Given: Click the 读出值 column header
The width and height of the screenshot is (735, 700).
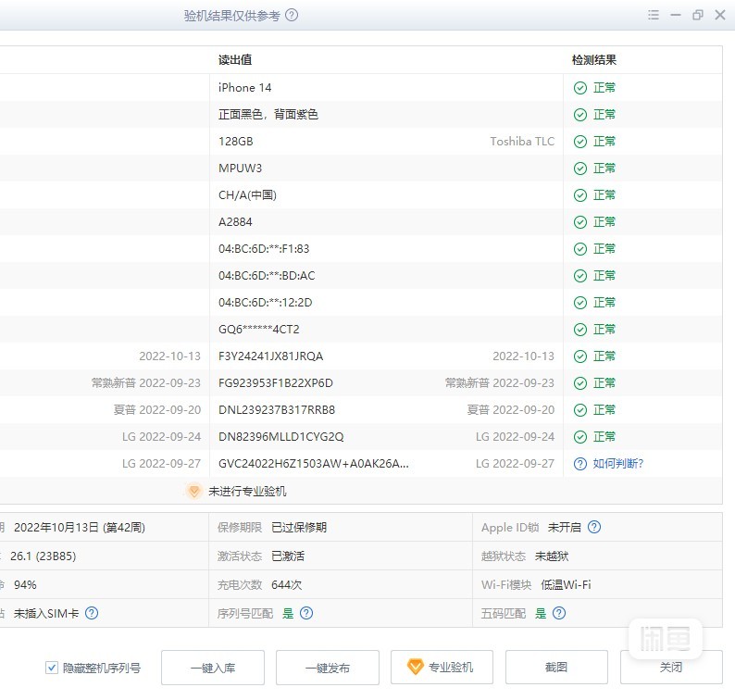Looking at the screenshot, I should (x=235, y=60).
